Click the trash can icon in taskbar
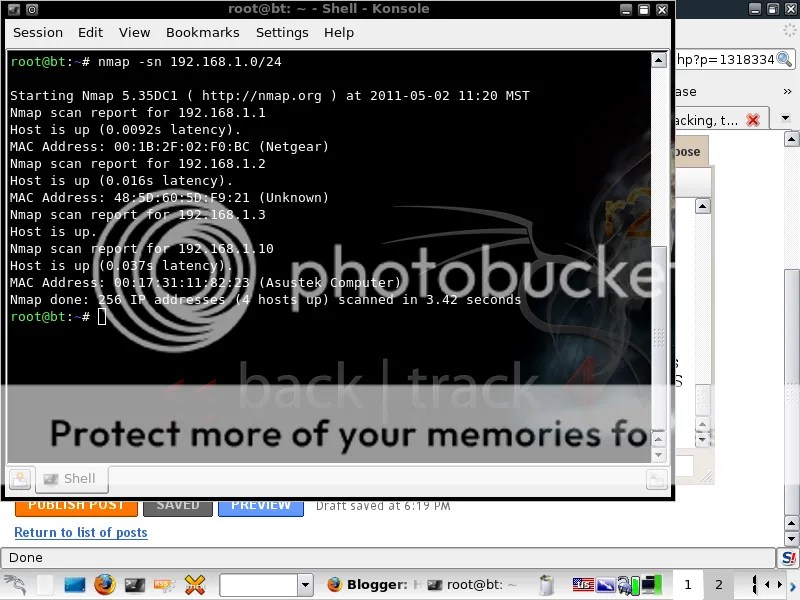The width and height of the screenshot is (800, 600). [x=546, y=585]
